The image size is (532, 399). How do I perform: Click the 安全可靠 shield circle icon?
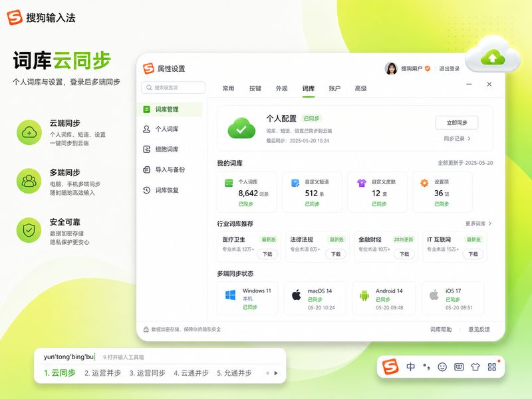29,230
